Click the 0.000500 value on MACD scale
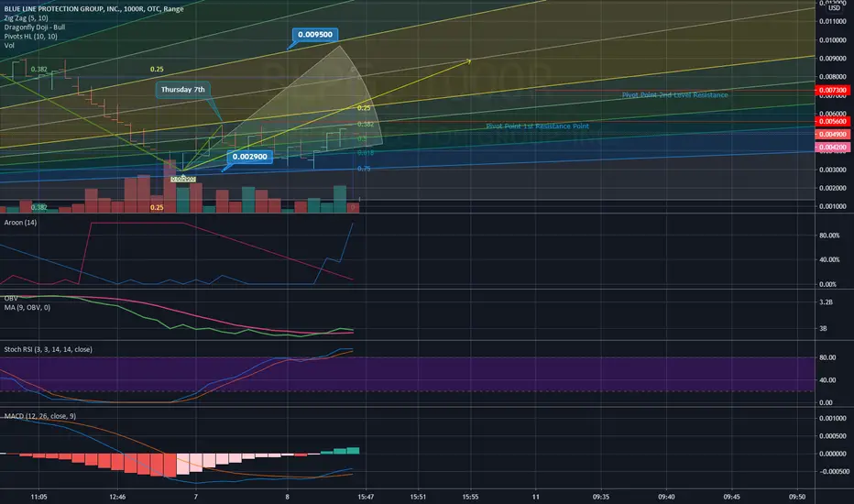The height and width of the screenshot is (504, 854). (x=833, y=436)
